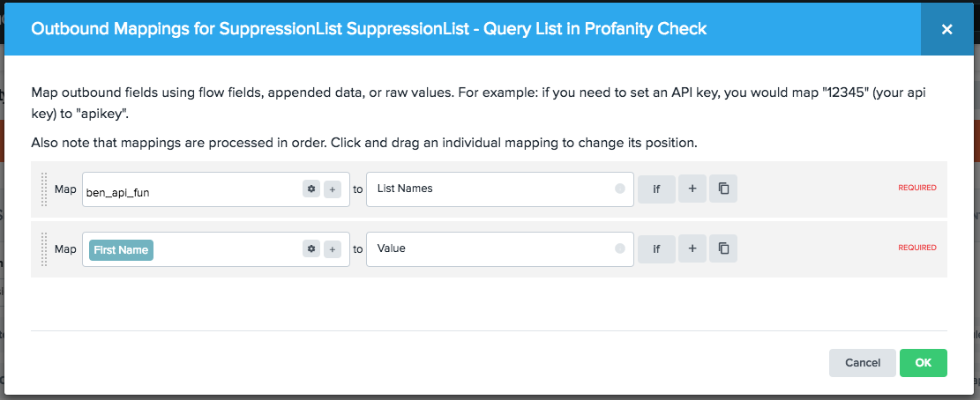Duplicate the List Names mapping row
Viewport: 980px width, 400px height.
click(x=723, y=189)
